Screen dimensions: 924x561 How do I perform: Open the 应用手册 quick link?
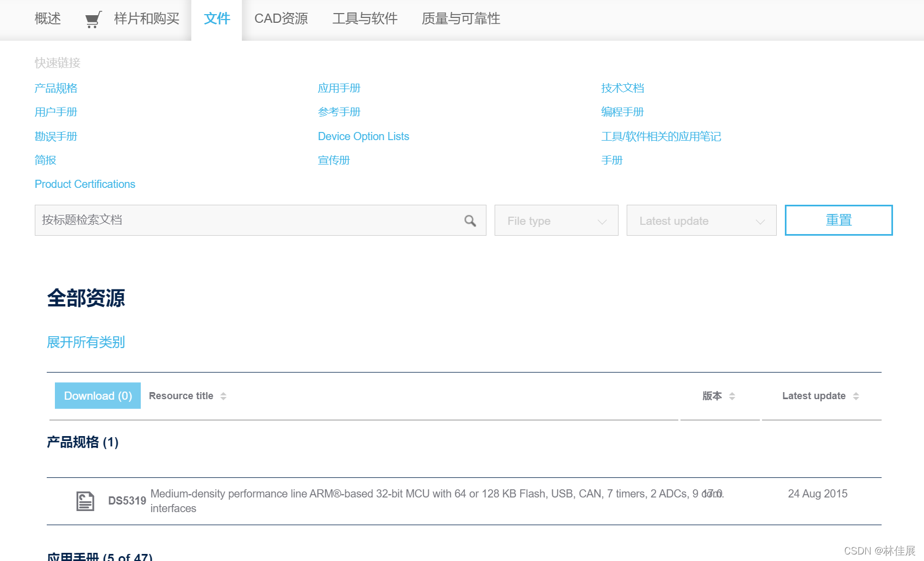(339, 88)
